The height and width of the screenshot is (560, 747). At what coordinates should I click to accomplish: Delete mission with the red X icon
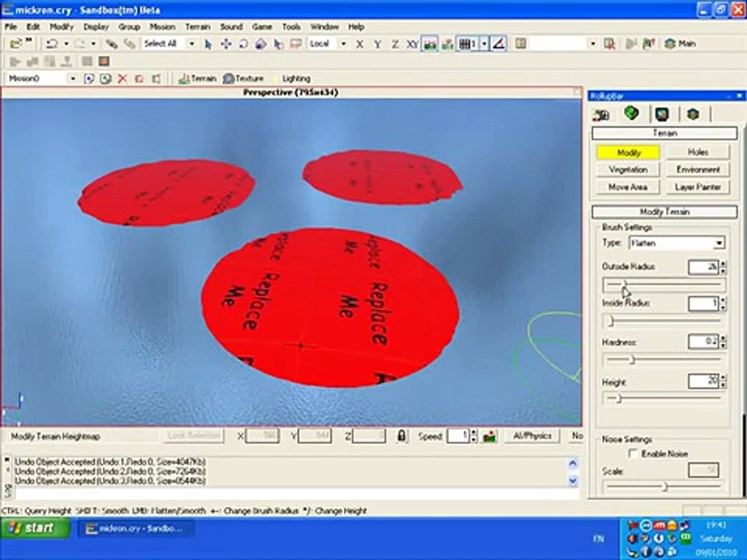pyautogui.click(x=122, y=79)
